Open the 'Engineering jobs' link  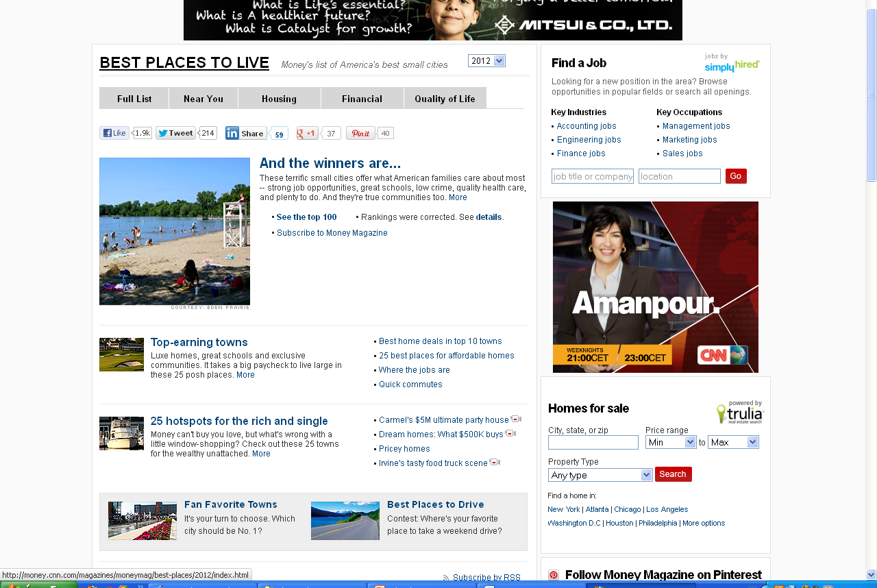589,140
